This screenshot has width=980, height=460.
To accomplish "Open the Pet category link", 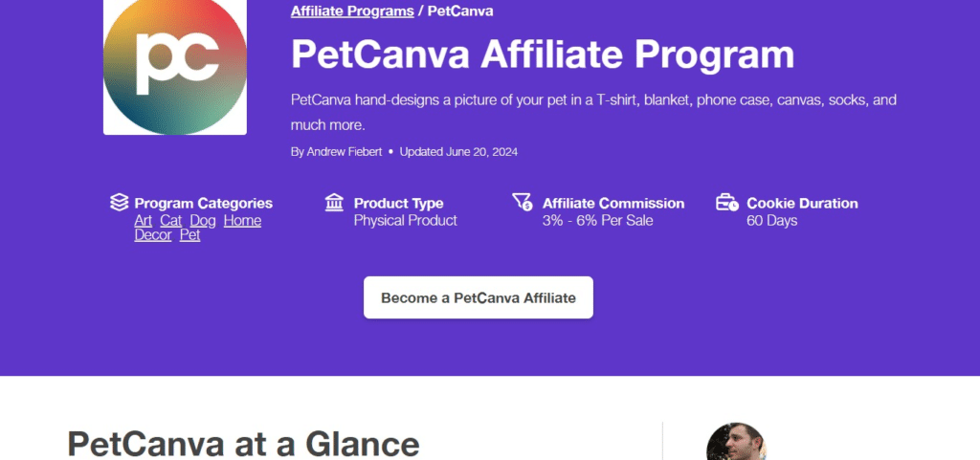I will (190, 235).
